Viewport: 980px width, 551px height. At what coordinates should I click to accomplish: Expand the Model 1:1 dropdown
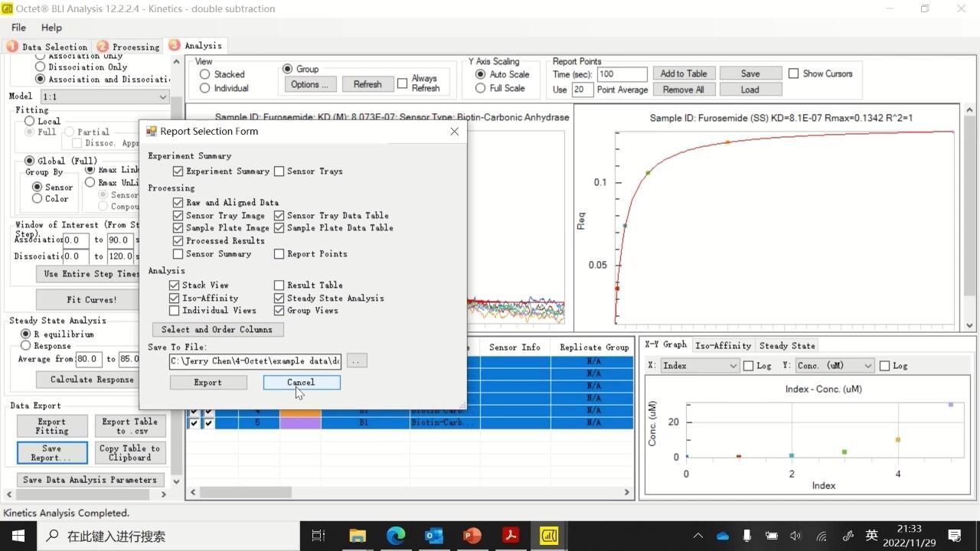pos(105,97)
